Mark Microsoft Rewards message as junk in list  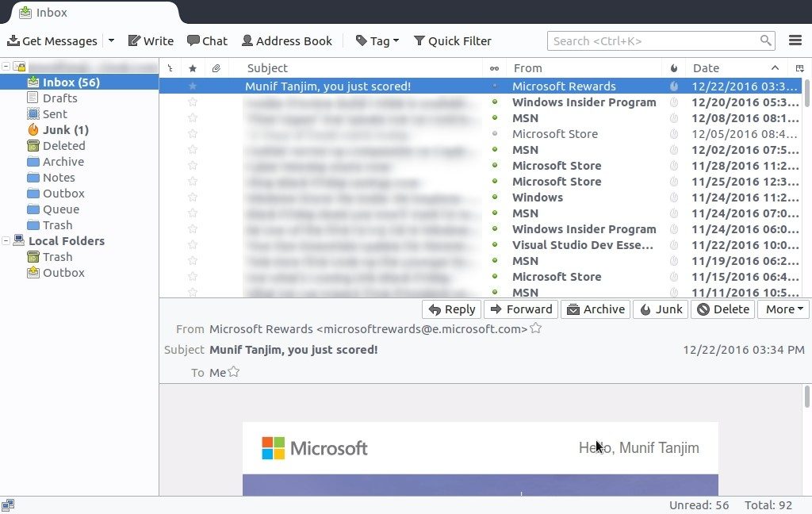coord(674,86)
